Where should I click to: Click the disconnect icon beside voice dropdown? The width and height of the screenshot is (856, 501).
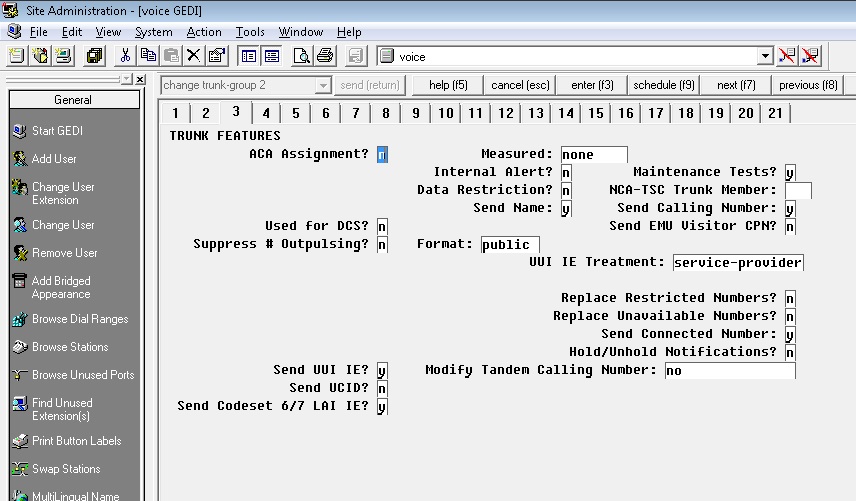point(787,56)
